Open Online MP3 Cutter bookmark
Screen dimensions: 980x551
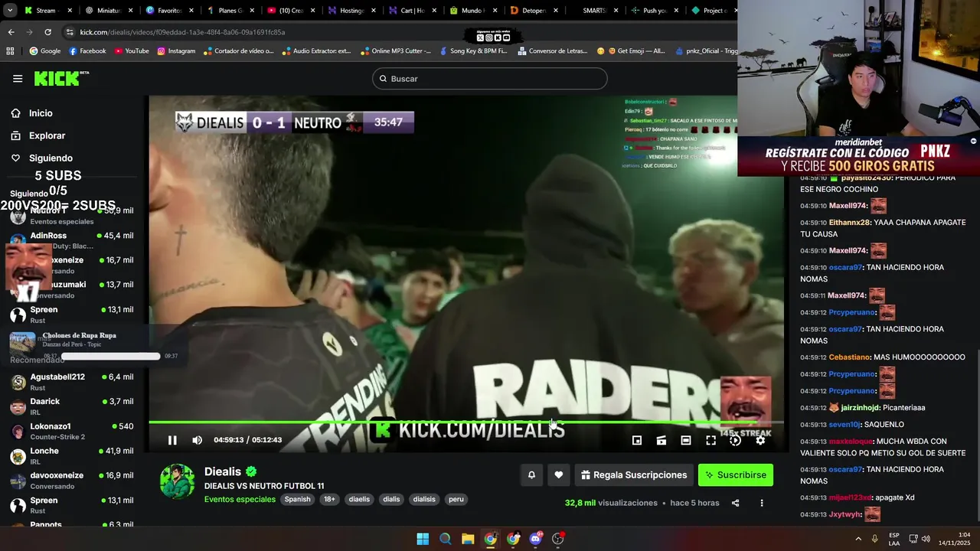click(x=396, y=51)
